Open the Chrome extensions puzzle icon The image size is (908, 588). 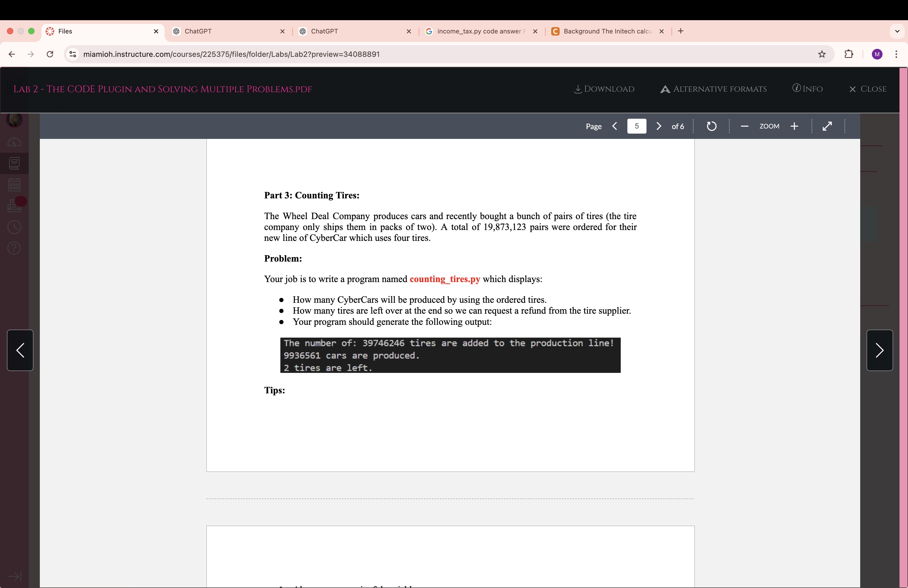point(849,54)
